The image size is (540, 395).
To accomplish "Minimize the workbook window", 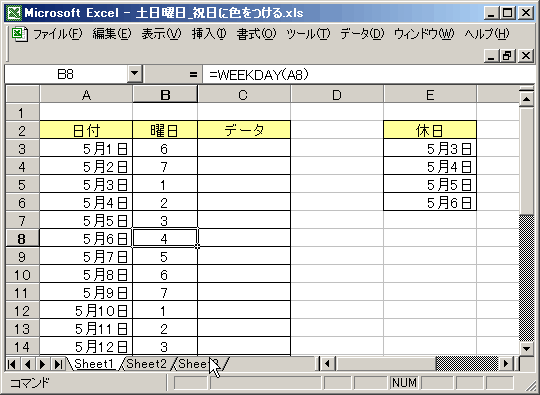I will (491, 55).
